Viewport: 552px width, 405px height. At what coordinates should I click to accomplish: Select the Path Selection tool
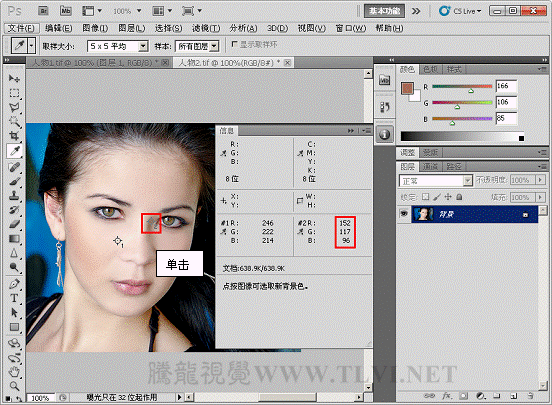tap(14, 312)
